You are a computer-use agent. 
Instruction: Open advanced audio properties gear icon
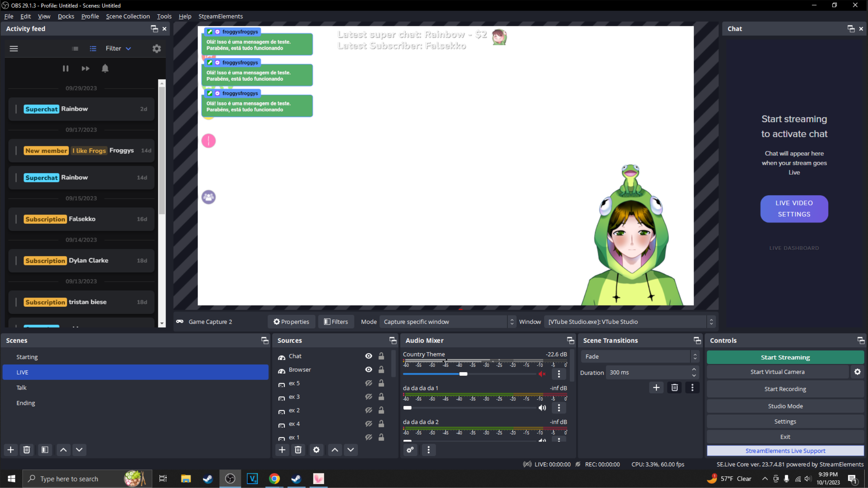(410, 450)
